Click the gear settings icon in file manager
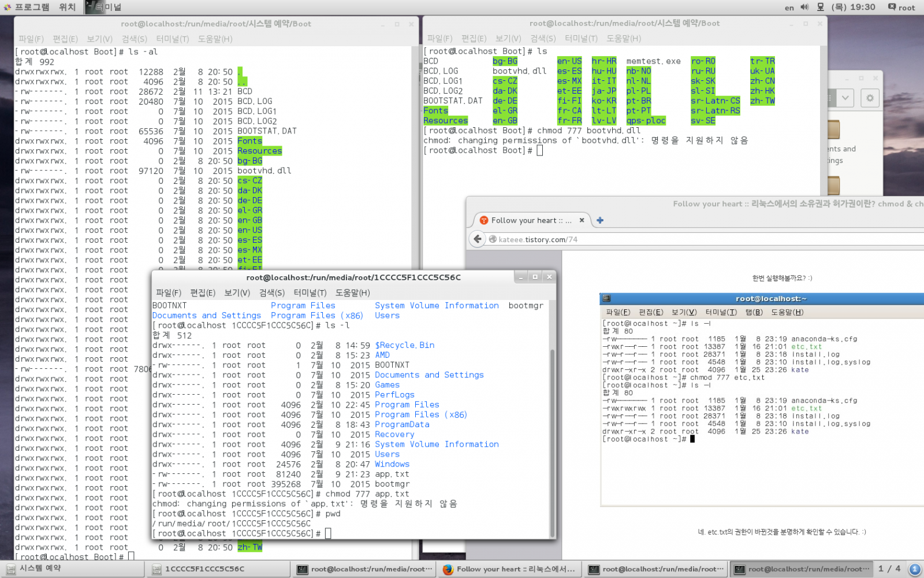Image resolution: width=924 pixels, height=578 pixels. [x=870, y=98]
